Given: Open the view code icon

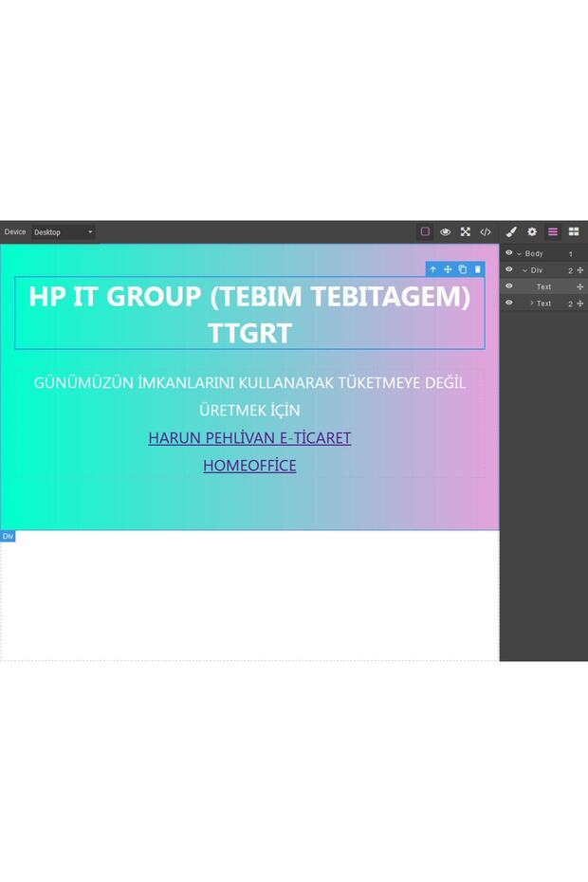Looking at the screenshot, I should tap(486, 231).
